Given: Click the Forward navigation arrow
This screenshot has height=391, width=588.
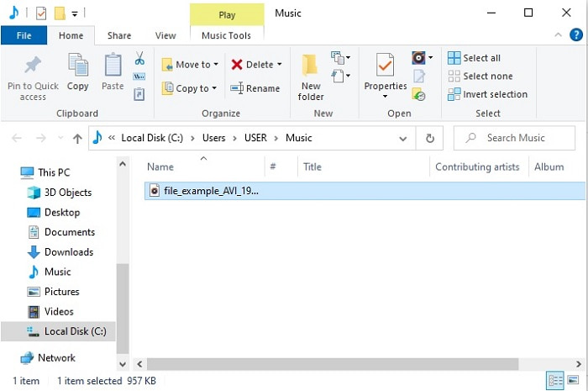Looking at the screenshot, I should pos(41,138).
